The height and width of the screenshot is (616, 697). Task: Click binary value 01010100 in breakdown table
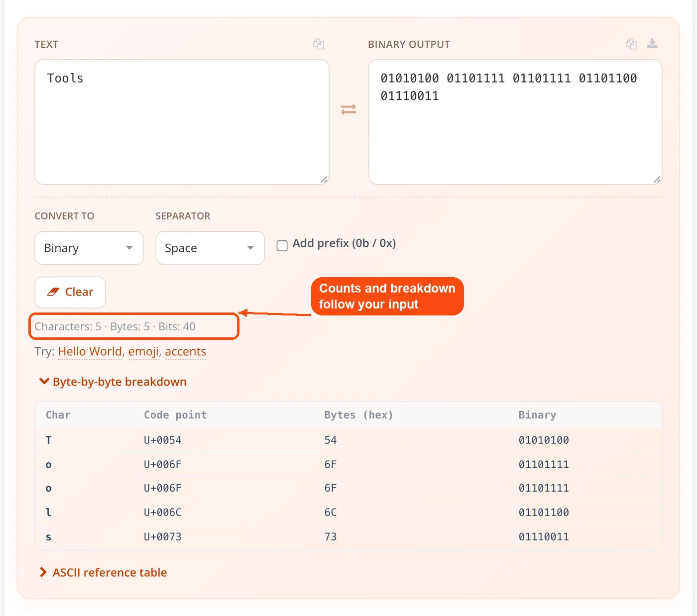[x=544, y=440]
